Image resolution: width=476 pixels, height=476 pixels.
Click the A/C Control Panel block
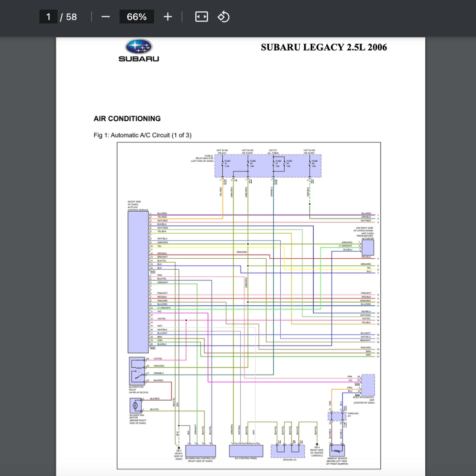(x=246, y=451)
